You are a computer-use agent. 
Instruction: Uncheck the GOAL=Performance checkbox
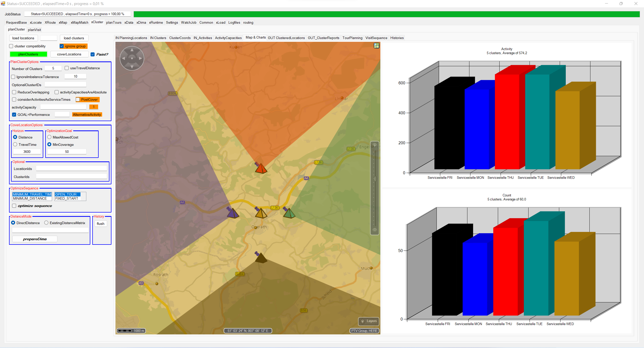tap(14, 115)
